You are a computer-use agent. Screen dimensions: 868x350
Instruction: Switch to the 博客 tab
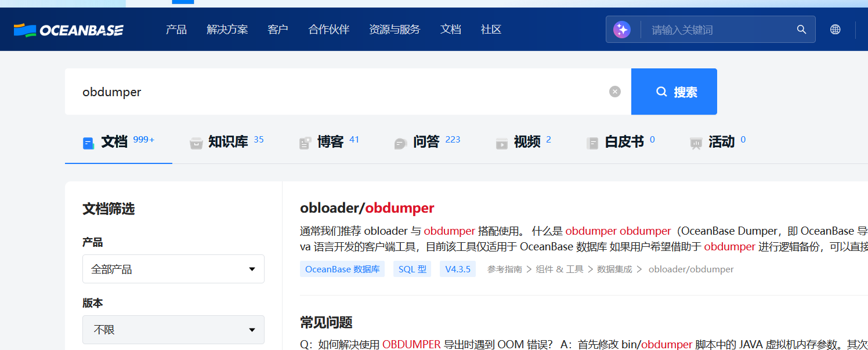click(330, 141)
